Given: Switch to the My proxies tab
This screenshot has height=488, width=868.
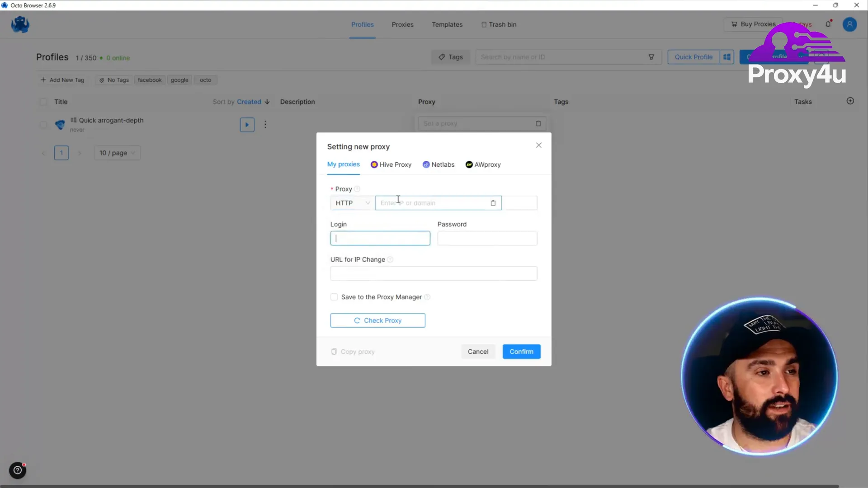Looking at the screenshot, I should (343, 164).
